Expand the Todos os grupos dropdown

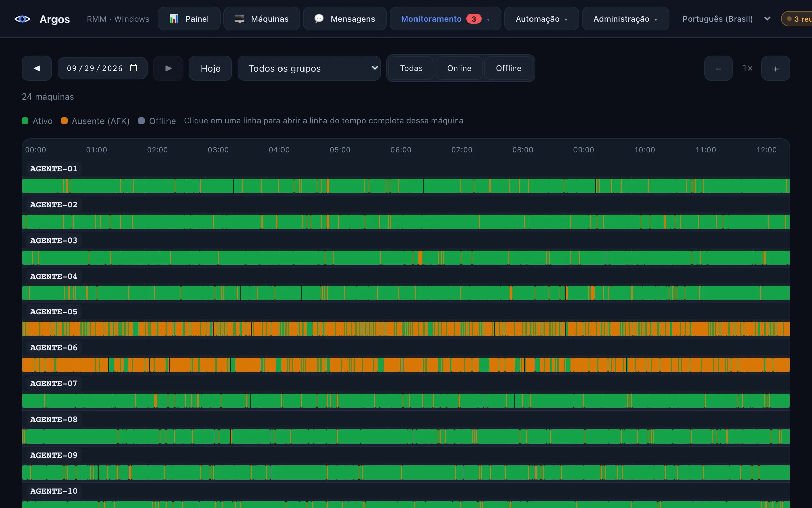tap(309, 68)
